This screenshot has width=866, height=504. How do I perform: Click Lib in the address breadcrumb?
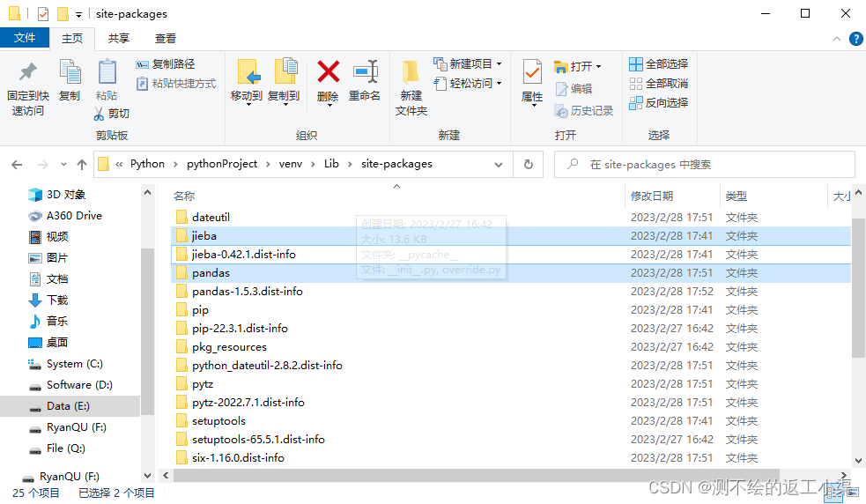[x=331, y=164]
